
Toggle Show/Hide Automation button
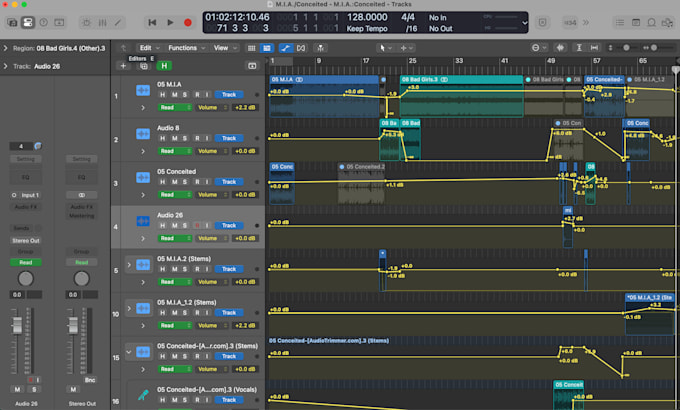tap(285, 48)
